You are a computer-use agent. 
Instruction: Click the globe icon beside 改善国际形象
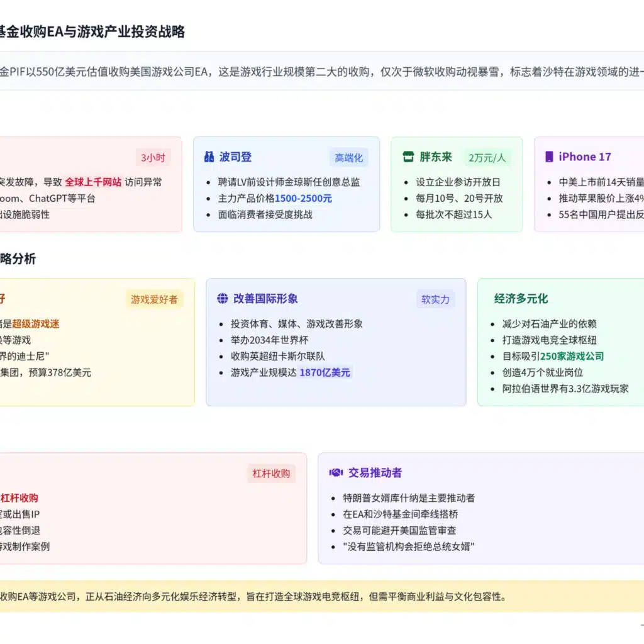click(x=221, y=299)
